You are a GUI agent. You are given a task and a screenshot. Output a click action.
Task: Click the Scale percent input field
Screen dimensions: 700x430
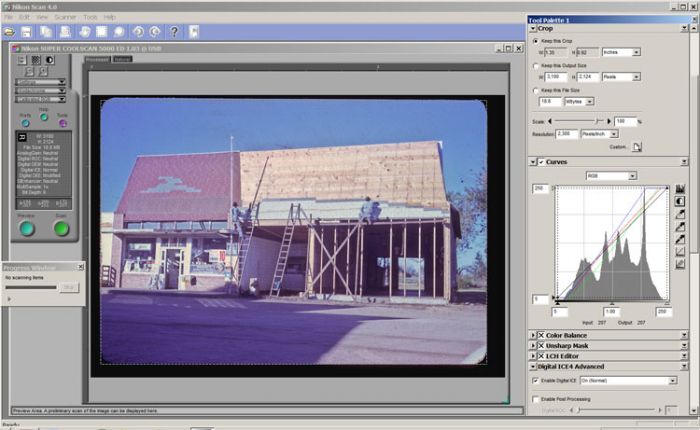[625, 121]
